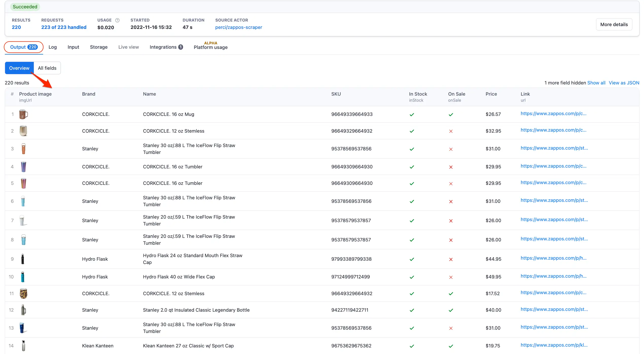Open the Platform usage tab
This screenshot has height=354, width=644.
tap(210, 47)
